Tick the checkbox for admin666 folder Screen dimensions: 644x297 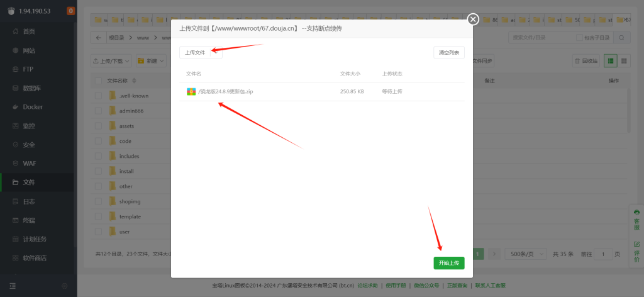click(98, 111)
